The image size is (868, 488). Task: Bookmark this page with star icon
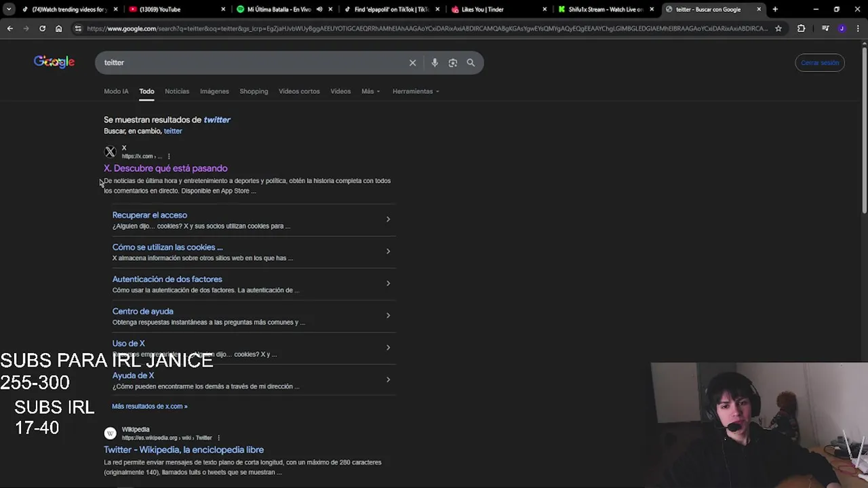(778, 28)
